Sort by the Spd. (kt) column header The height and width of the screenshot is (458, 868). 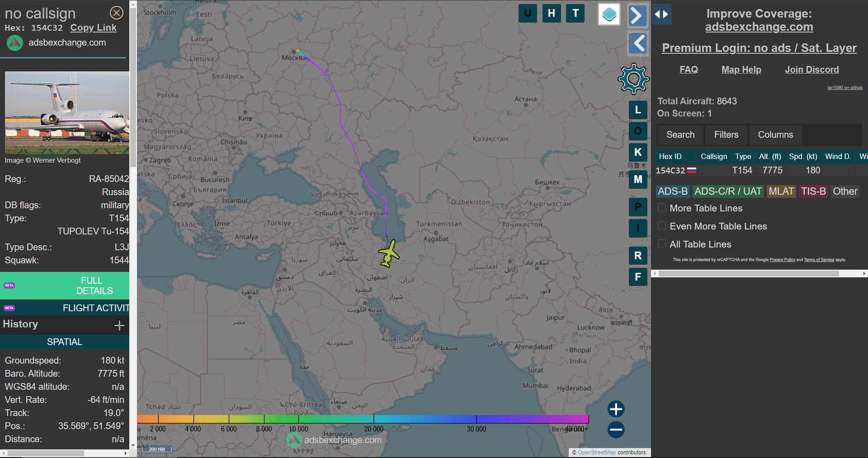coord(803,156)
